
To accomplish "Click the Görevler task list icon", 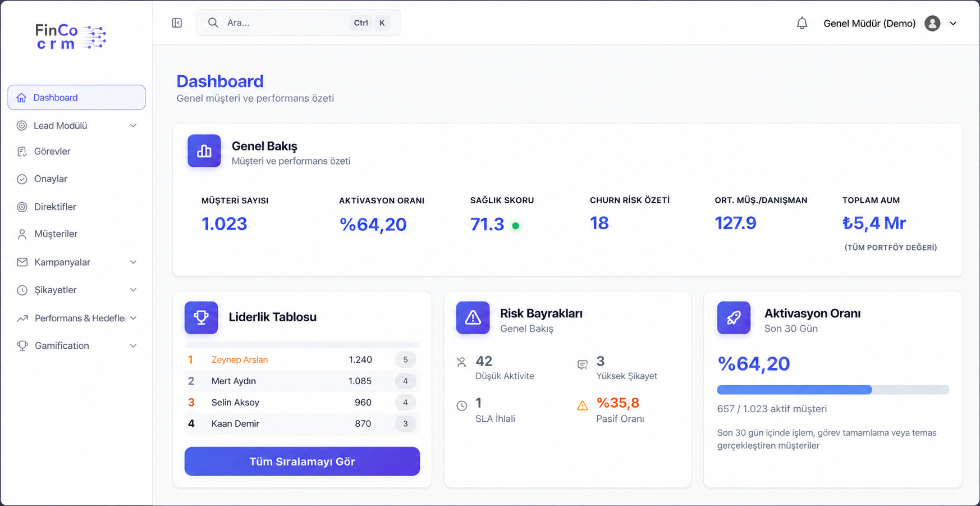I will [22, 152].
